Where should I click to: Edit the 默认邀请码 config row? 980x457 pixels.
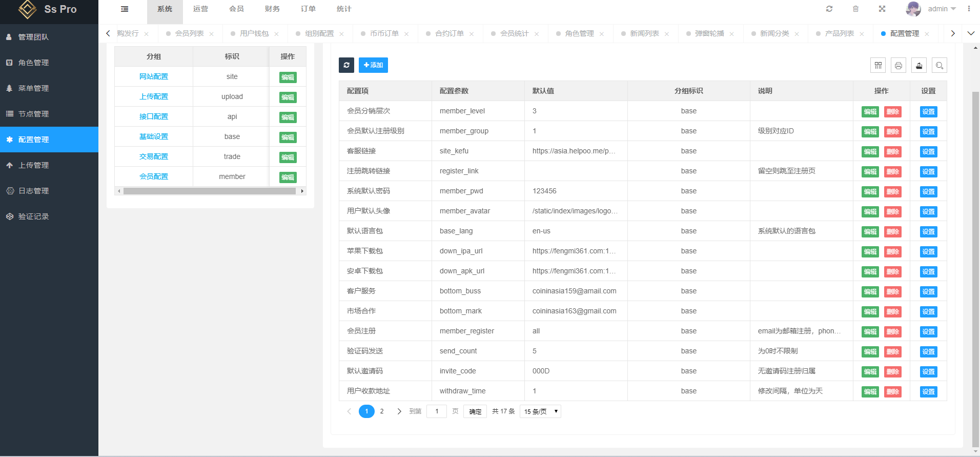point(870,371)
